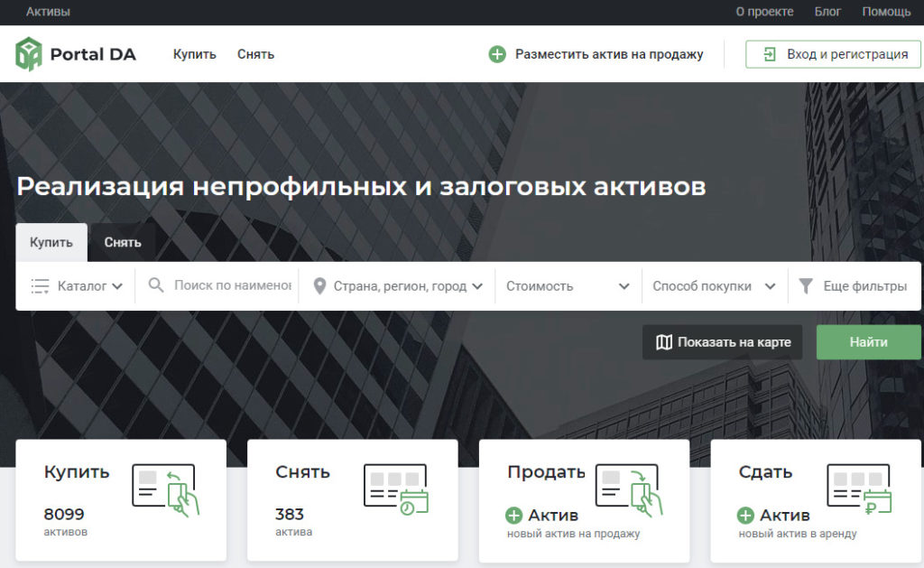Click the Каталог list icon

(x=40, y=286)
